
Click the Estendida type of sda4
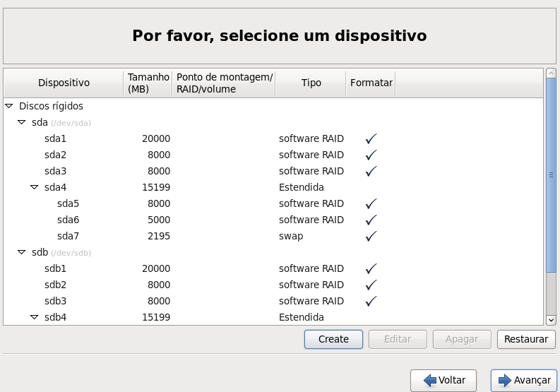(301, 187)
